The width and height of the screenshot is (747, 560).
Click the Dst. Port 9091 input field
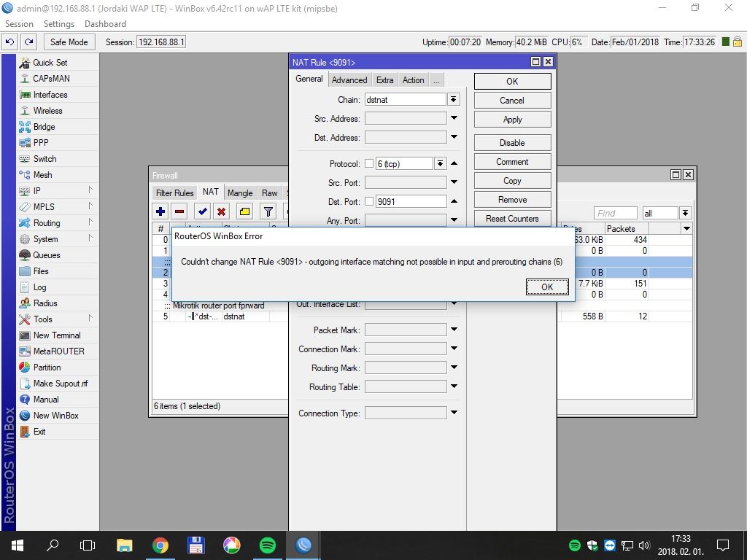click(411, 201)
